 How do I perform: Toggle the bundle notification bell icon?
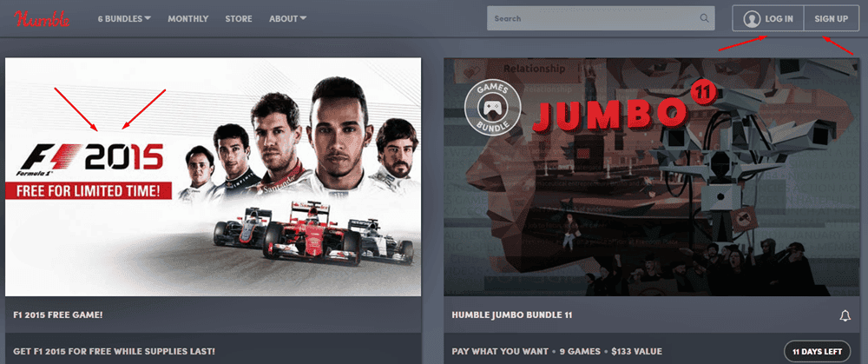pyautogui.click(x=845, y=315)
